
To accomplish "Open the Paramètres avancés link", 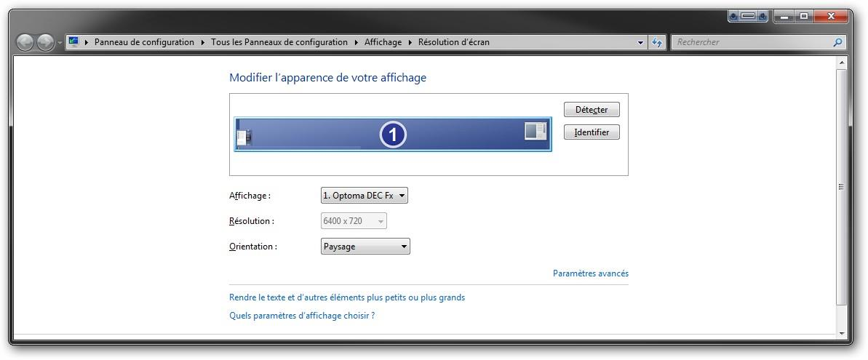I will pyautogui.click(x=590, y=273).
